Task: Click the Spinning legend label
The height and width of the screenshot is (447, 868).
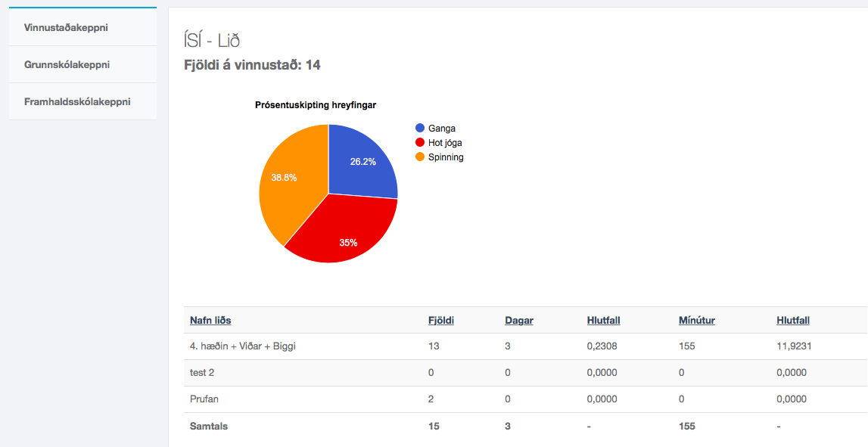Action: 446,157
